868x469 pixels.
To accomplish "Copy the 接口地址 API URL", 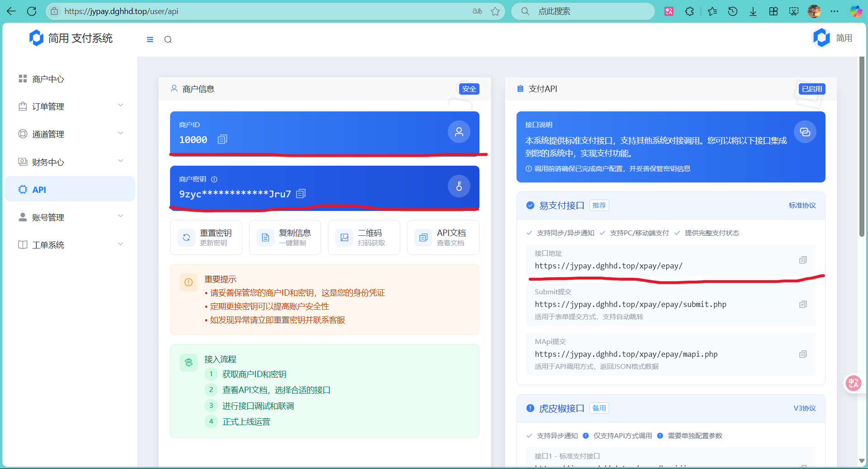I will click(803, 259).
